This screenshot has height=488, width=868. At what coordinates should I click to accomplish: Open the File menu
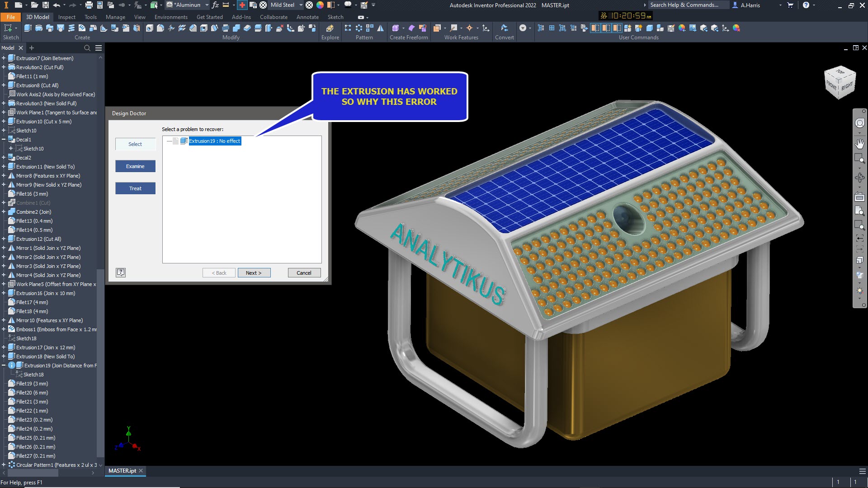tap(10, 17)
